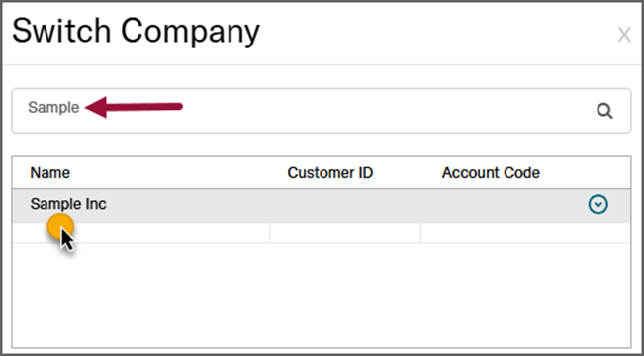Sort by the Name column header

[x=50, y=173]
